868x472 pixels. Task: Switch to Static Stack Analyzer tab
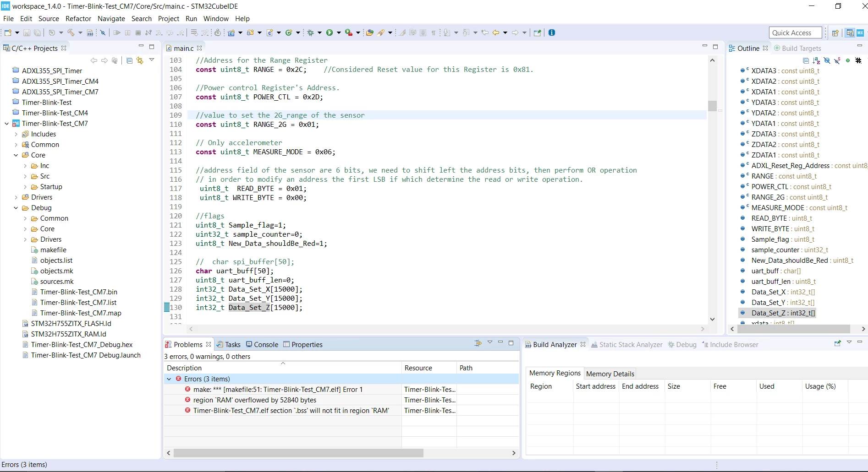(x=626, y=345)
